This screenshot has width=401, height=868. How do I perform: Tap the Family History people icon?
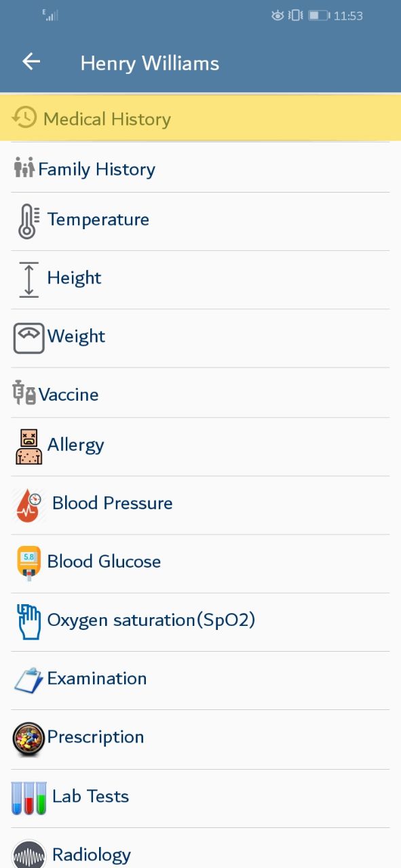(24, 167)
